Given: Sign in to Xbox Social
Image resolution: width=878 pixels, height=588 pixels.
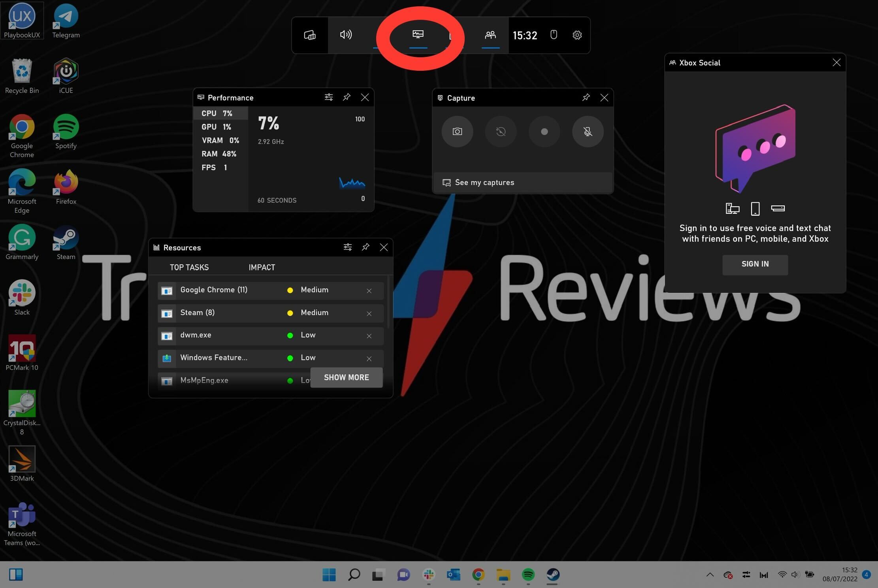Looking at the screenshot, I should pos(755,264).
